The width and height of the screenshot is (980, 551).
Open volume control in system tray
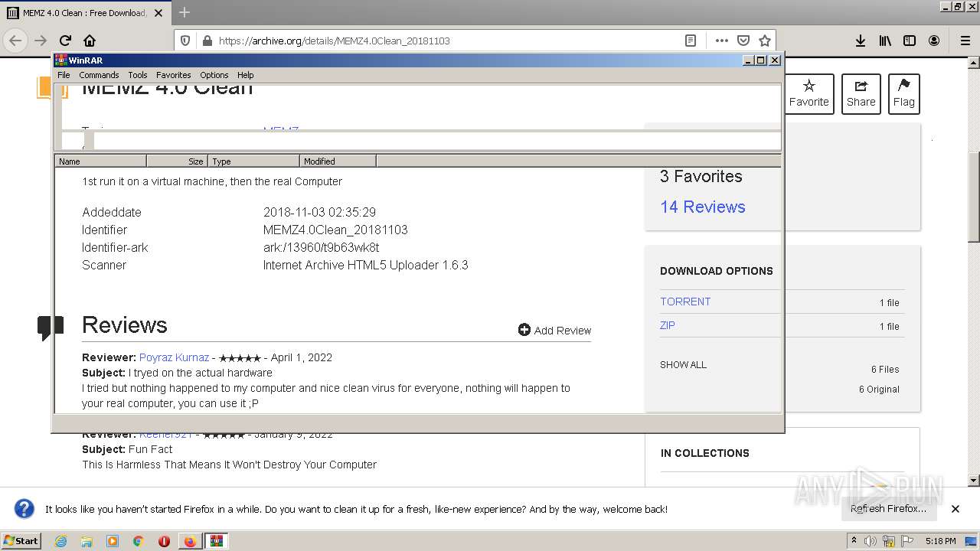pos(871,541)
